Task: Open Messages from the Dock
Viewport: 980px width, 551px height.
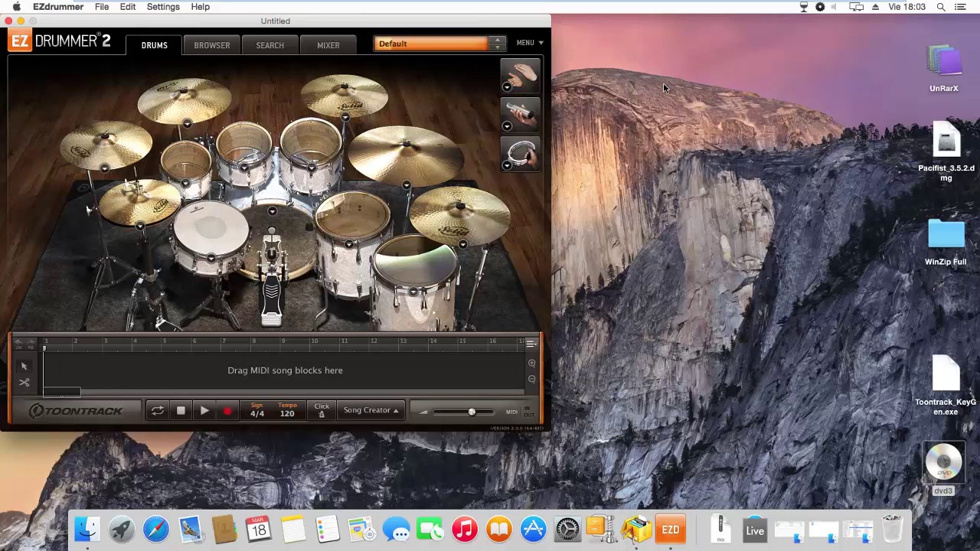Action: (396, 529)
